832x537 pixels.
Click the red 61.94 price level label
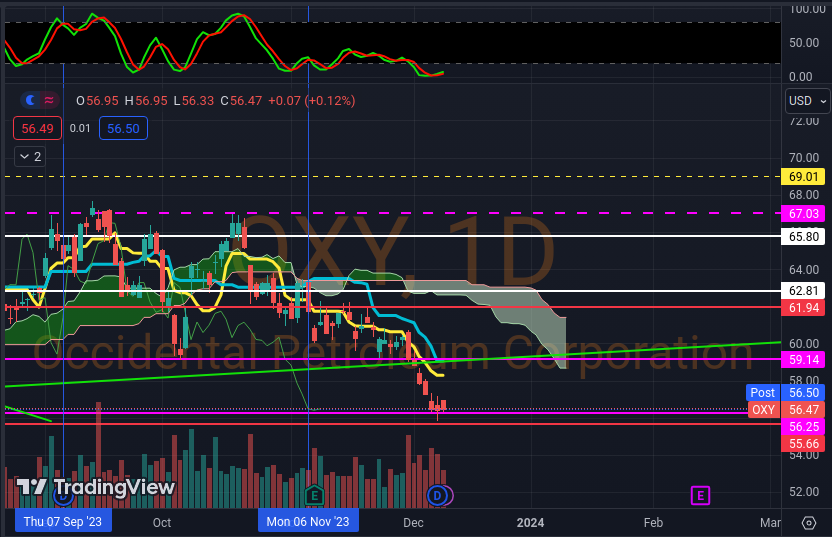point(804,307)
